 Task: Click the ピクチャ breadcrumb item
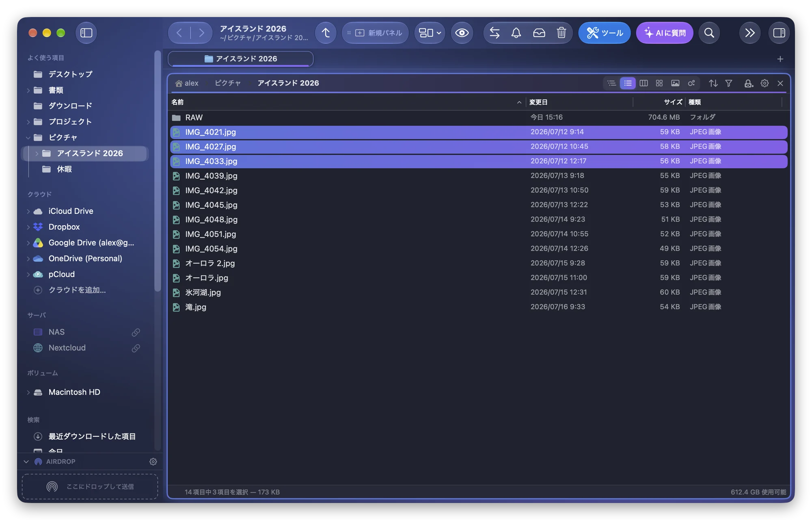click(x=228, y=83)
